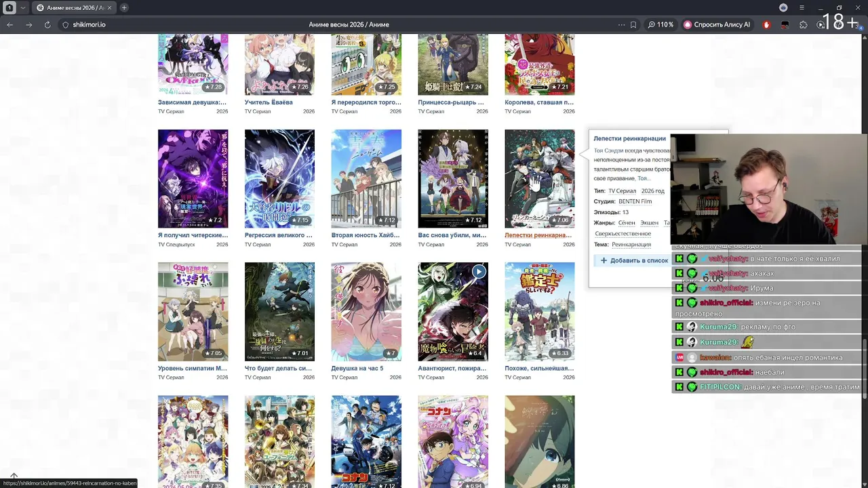868x488 pixels.
Task: Click the play icon on Авантюрист poster
Action: 479,272
